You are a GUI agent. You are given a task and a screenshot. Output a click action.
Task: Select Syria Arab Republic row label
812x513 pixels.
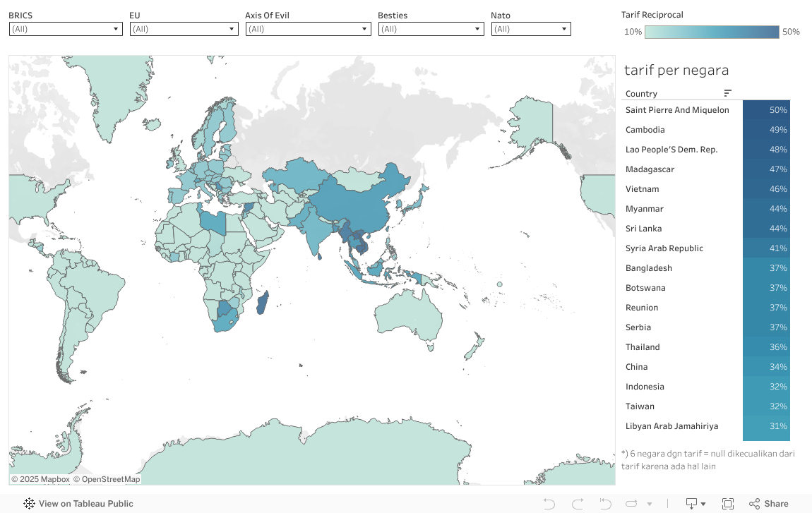click(664, 248)
